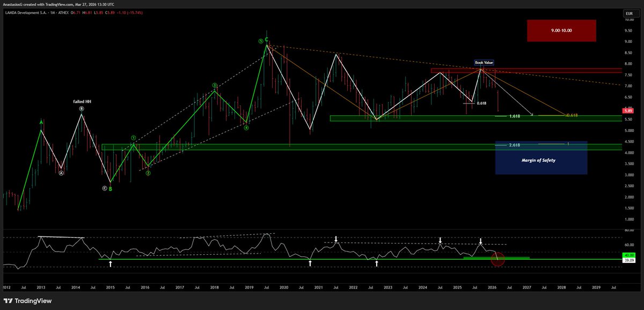The height and width of the screenshot is (310, 644).
Task: Click the LAMDA Development S.A. symbol title
Action: tap(26, 13)
